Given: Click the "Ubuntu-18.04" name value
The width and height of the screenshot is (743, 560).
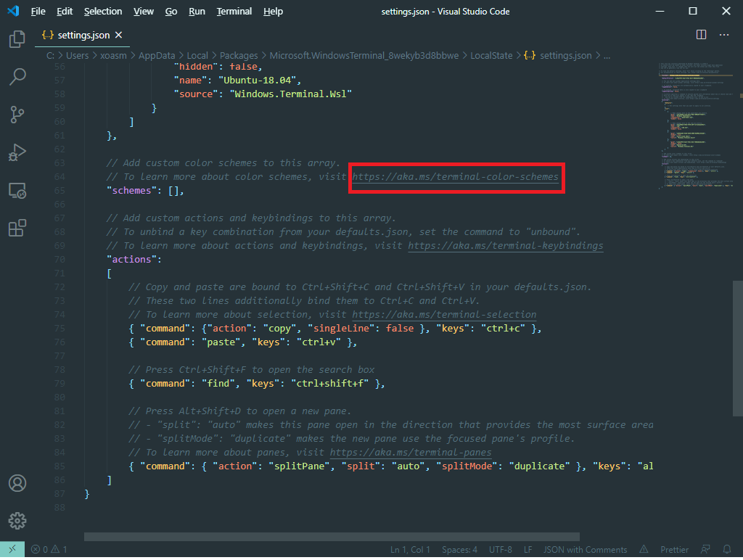Looking at the screenshot, I should point(257,81).
